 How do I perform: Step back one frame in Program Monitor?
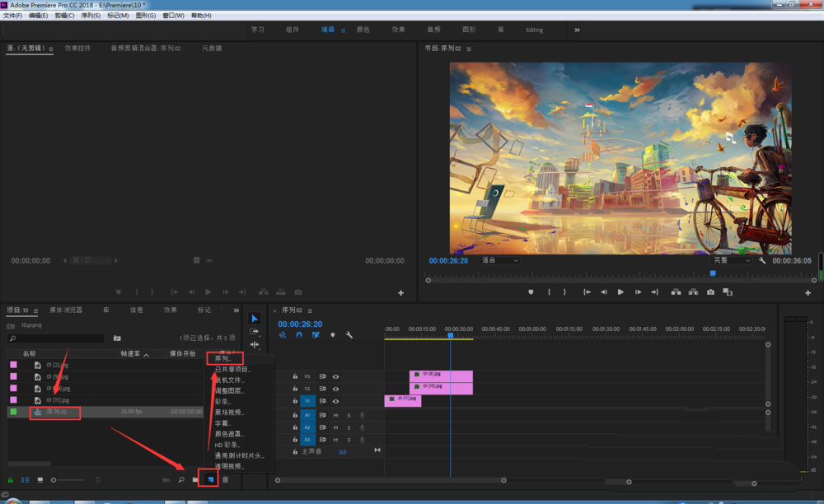click(x=604, y=292)
